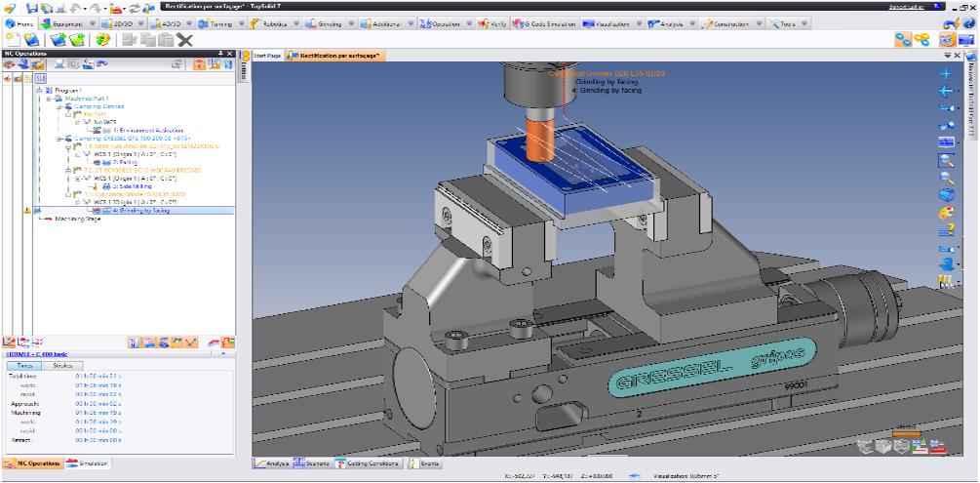This screenshot has height=483, width=980.
Task: Open the Equipment tab dropdown arrow
Action: (94, 23)
